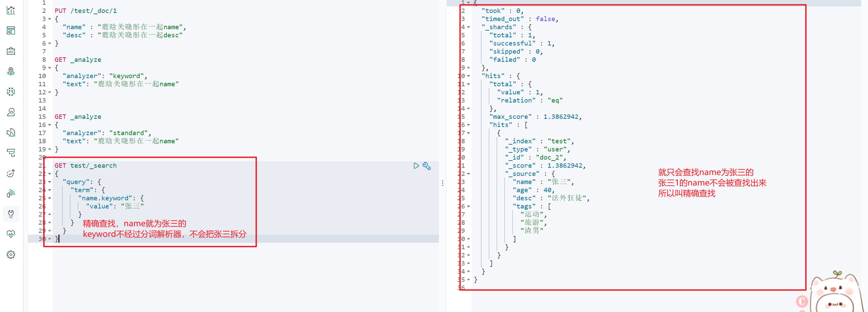Viewport: 868px width, 312px height.
Task: Open the wrench request options menu
Action: [427, 166]
